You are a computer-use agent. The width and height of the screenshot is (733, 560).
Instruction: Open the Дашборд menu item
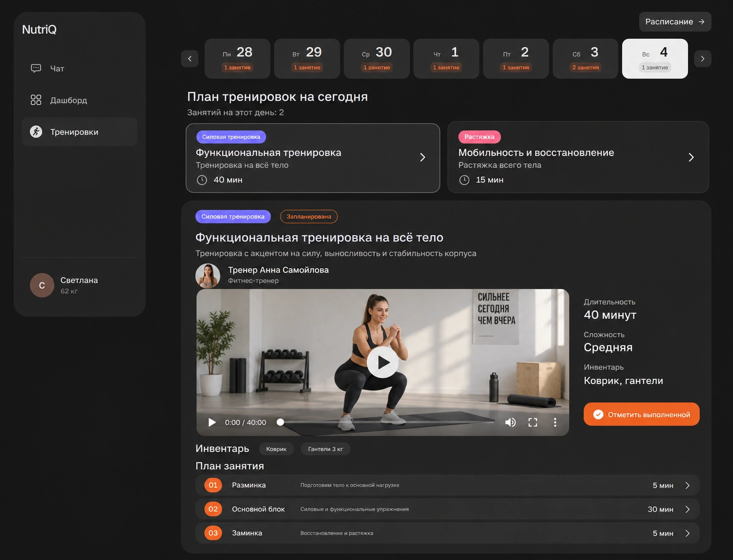coord(80,100)
